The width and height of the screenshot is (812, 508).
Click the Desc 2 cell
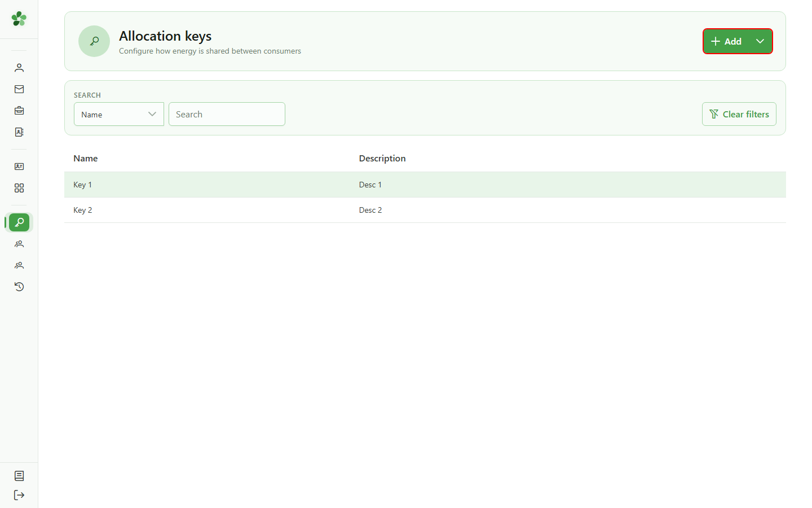pos(370,210)
